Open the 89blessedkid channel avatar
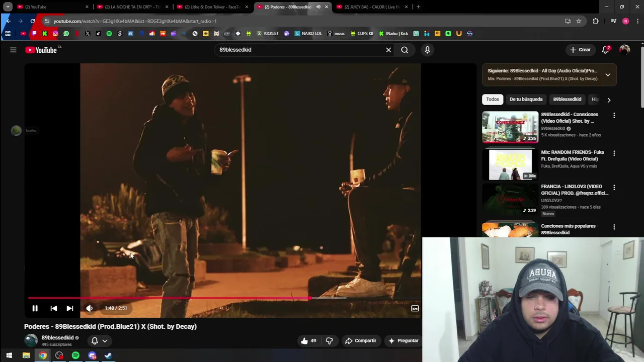 coord(31,340)
